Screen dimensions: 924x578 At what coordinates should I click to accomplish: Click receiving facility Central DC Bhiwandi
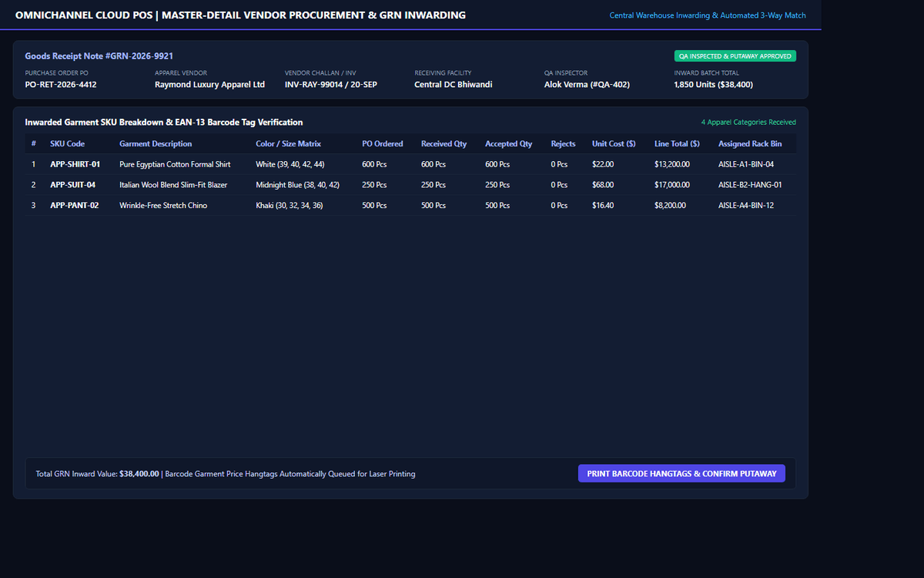point(454,85)
